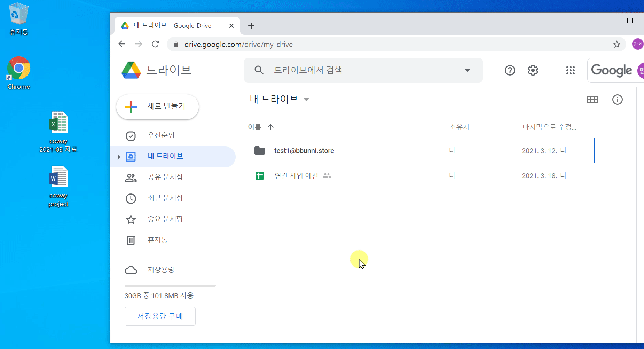Expand the 내 드라이브 tree arrow
Viewport: 644px width, 349px height.
tap(119, 157)
